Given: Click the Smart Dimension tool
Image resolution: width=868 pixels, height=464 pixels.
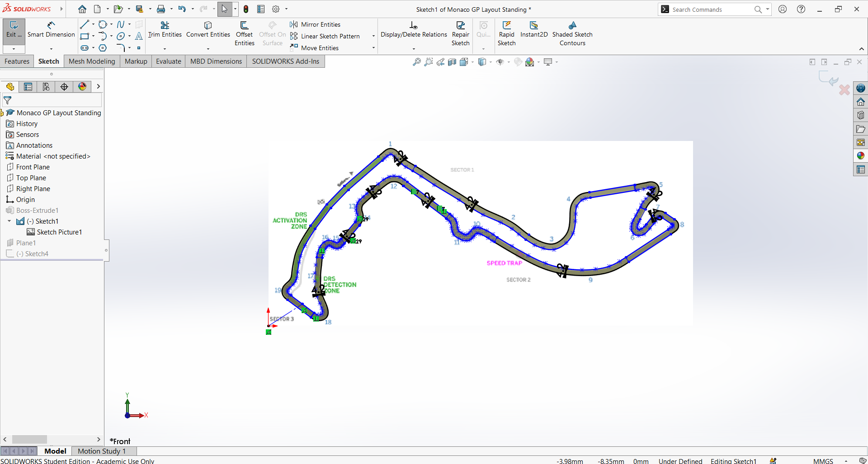Looking at the screenshot, I should click(51, 29).
